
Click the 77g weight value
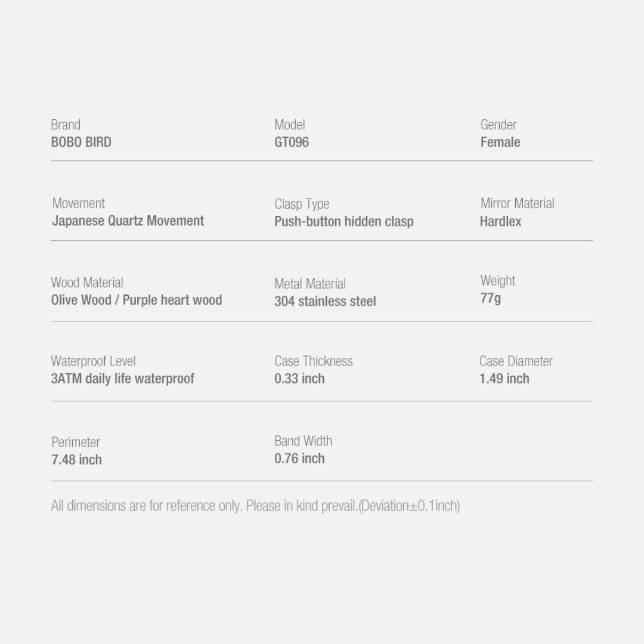click(491, 298)
